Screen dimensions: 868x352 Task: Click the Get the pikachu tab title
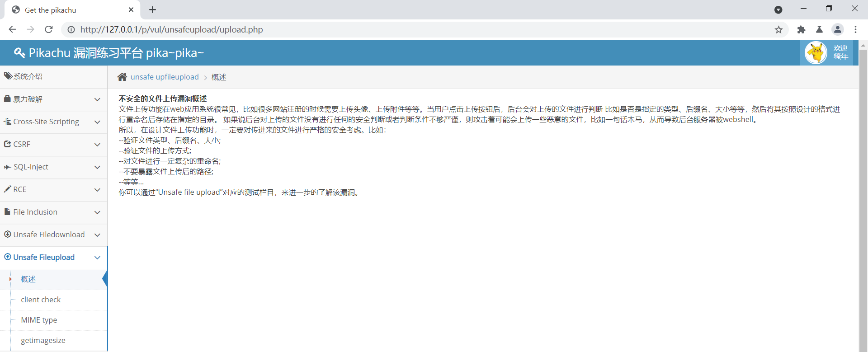51,10
